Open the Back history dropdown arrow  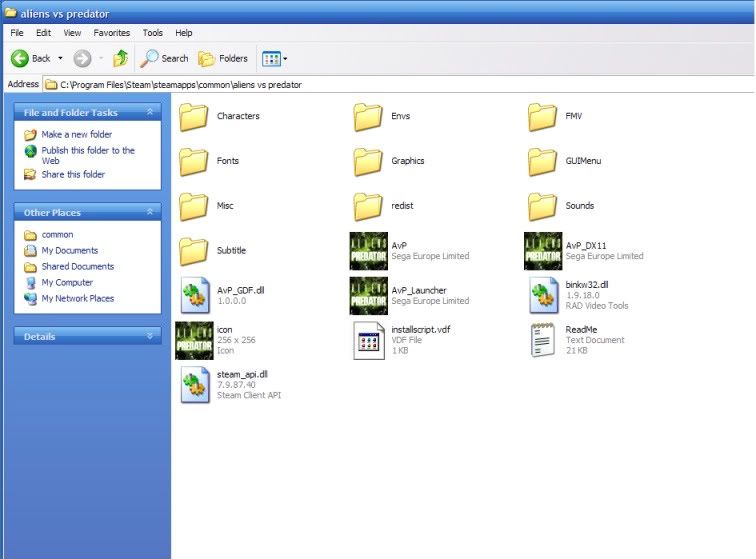[x=60, y=58]
